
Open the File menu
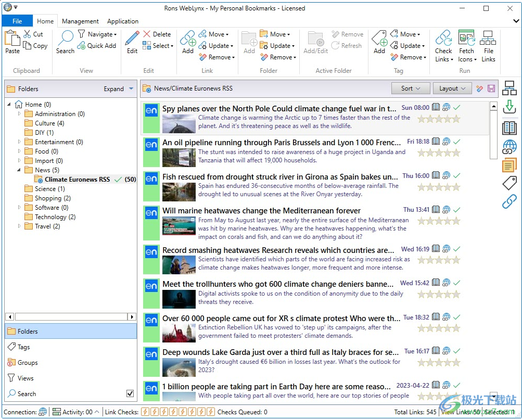pyautogui.click(x=17, y=21)
